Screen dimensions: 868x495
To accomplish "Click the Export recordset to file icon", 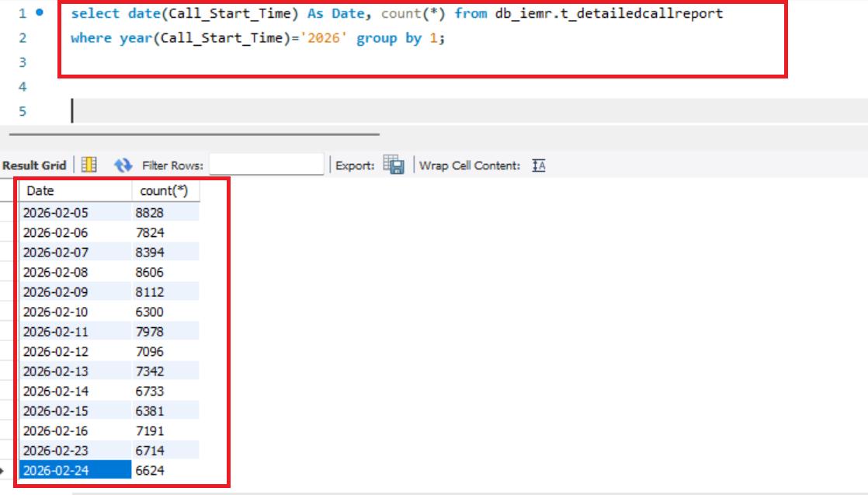I will [394, 165].
